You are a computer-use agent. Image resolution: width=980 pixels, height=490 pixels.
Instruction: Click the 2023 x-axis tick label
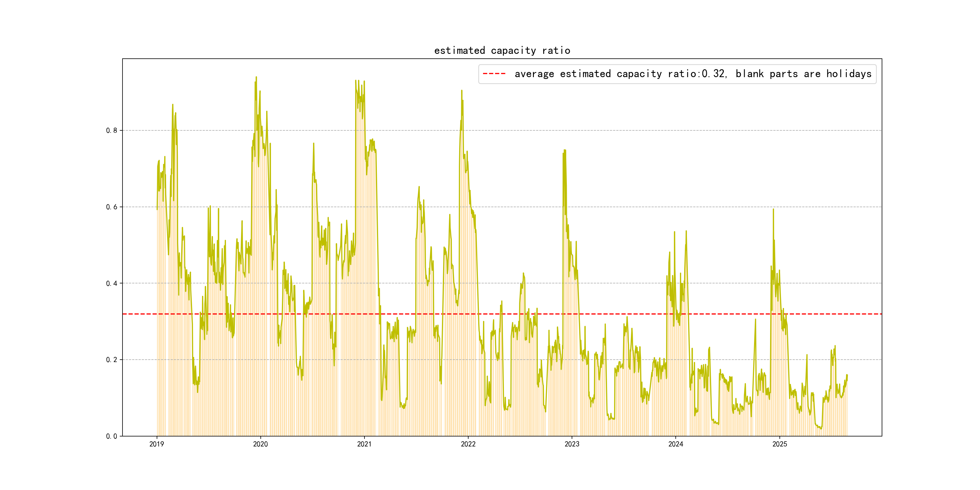[x=572, y=444]
